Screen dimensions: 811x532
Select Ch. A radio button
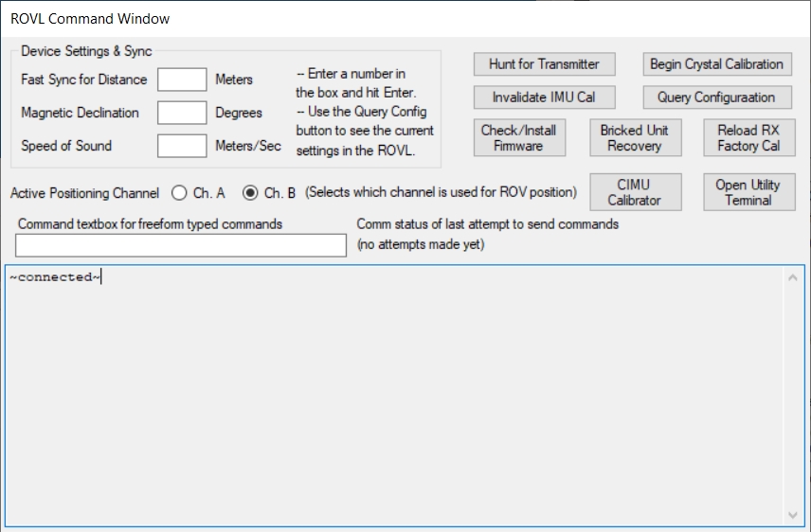179,193
